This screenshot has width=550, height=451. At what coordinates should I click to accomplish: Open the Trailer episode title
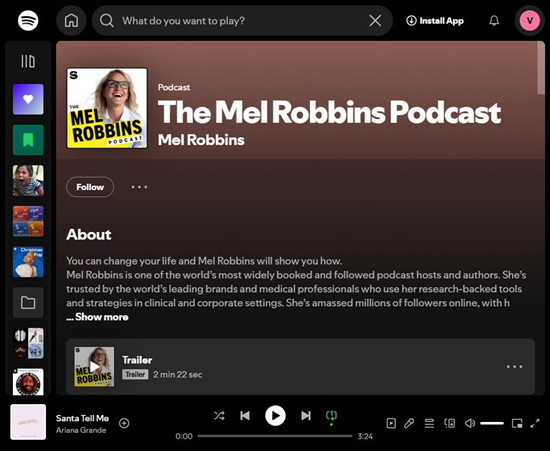point(137,360)
